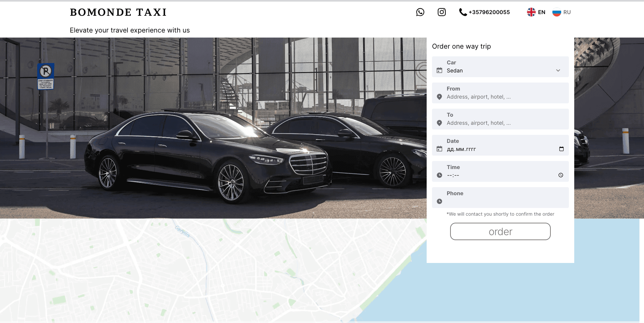Image resolution: width=644 pixels, height=323 pixels.
Task: Expand the Car type dropdown chevron
Action: 558,70
